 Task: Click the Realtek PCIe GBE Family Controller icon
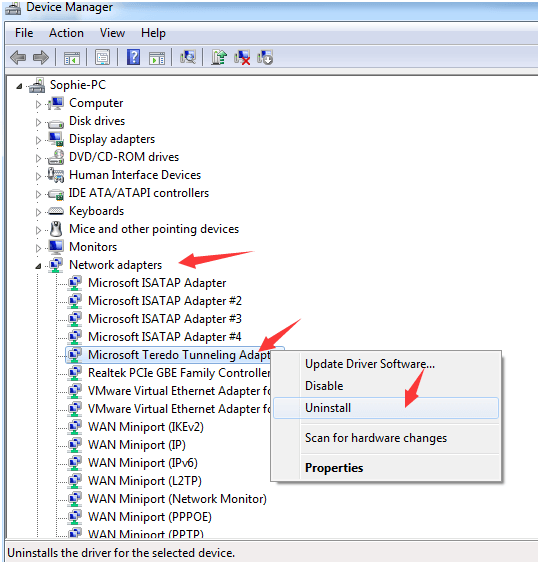pyautogui.click(x=74, y=373)
